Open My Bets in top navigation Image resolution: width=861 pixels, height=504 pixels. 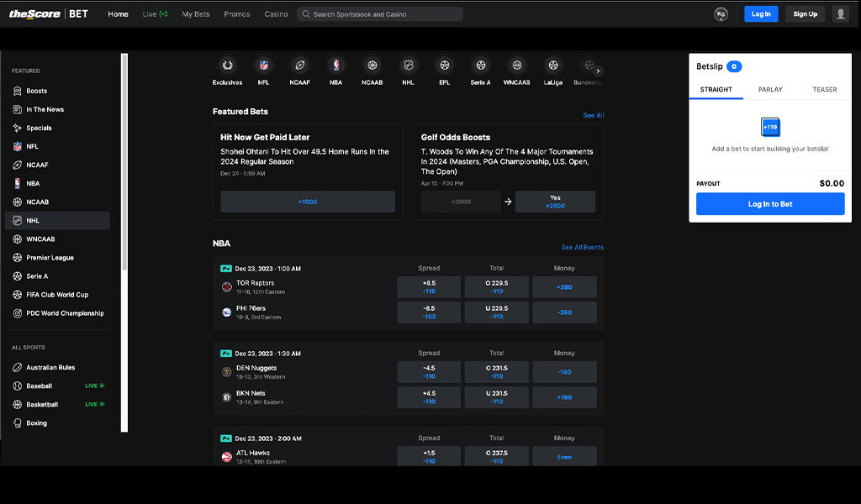click(x=196, y=14)
